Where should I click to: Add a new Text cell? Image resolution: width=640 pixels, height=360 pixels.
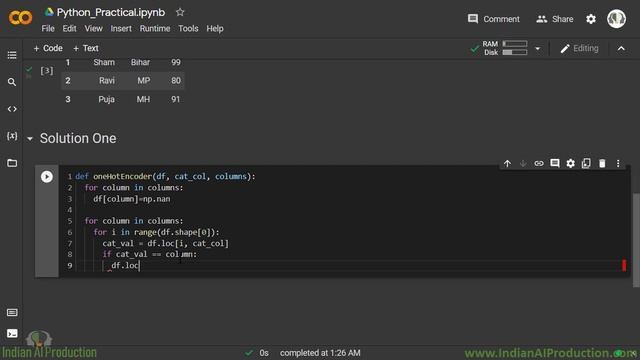(x=86, y=48)
